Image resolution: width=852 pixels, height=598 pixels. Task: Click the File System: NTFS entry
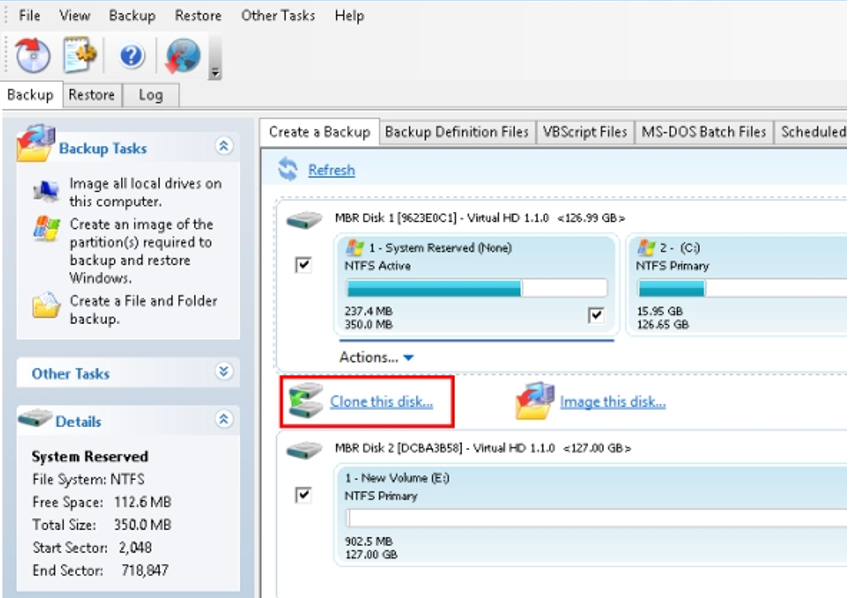pos(89,480)
